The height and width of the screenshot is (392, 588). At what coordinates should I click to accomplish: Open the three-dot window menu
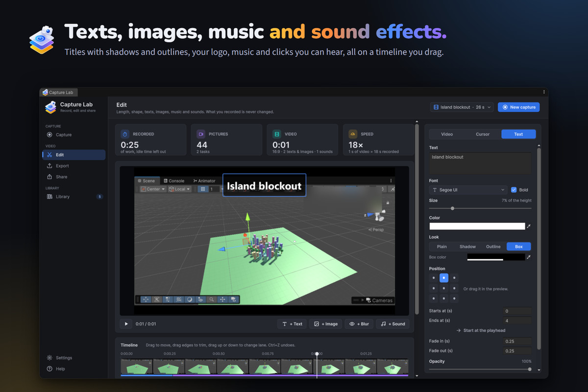544,92
